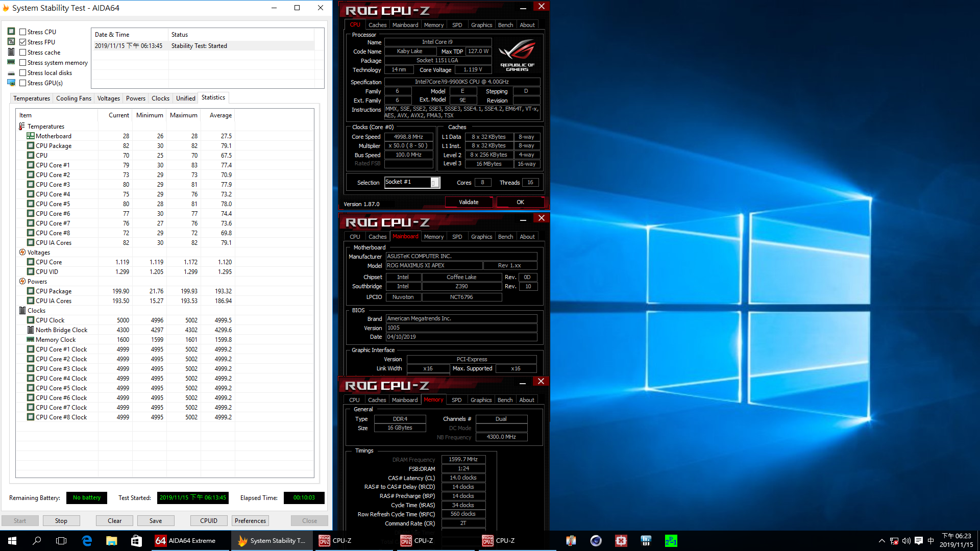The image size is (980, 551).
Task: Enable Stress system memory checkbox
Action: (x=22, y=62)
